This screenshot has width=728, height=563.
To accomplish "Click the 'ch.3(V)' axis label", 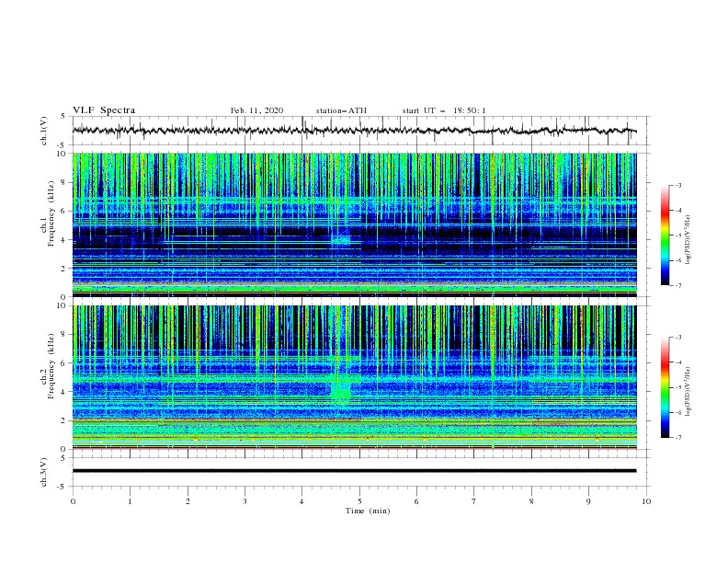I will [x=44, y=472].
